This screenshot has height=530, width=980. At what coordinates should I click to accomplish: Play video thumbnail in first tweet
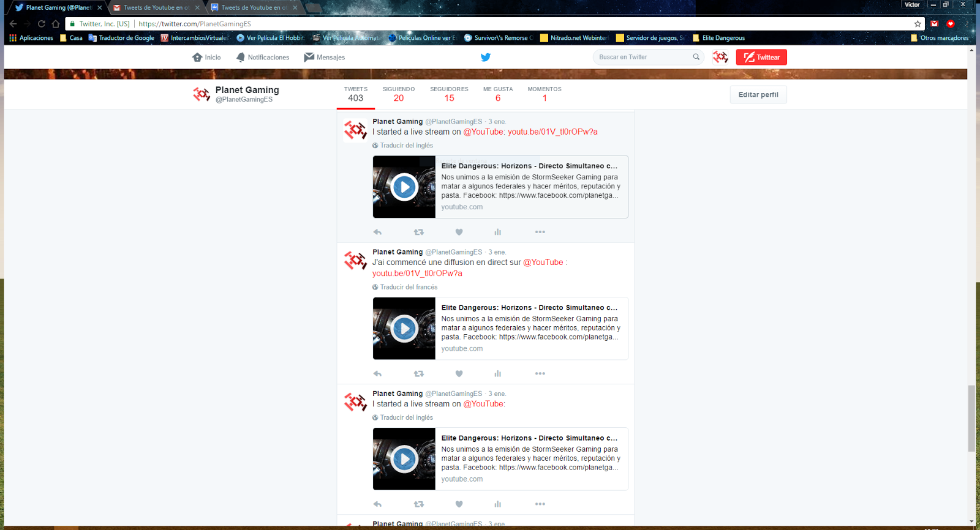coord(404,187)
